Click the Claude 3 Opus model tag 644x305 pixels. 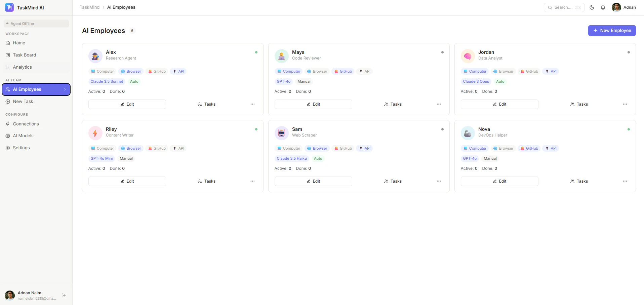click(476, 81)
